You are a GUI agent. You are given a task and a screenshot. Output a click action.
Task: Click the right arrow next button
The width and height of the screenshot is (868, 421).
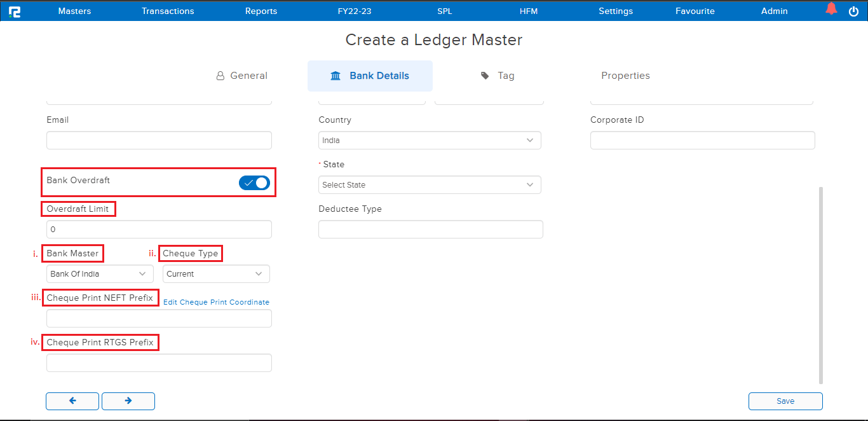pos(128,401)
